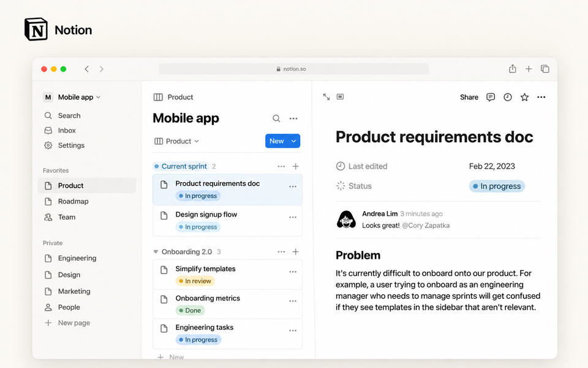Add item to Onboarding 2.0 group
Image resolution: width=588 pixels, height=368 pixels.
[295, 252]
